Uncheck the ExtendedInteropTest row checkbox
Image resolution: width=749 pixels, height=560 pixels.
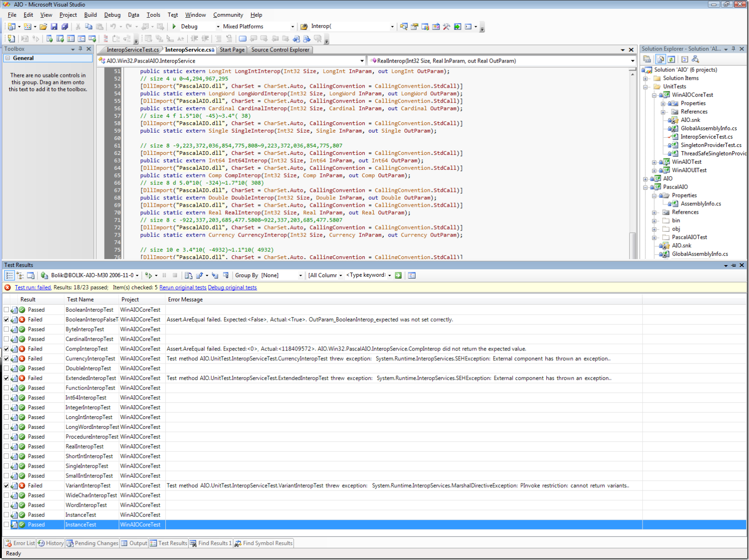(6, 378)
